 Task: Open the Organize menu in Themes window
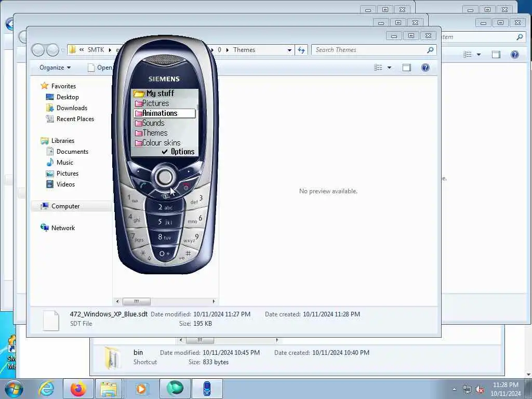point(55,68)
